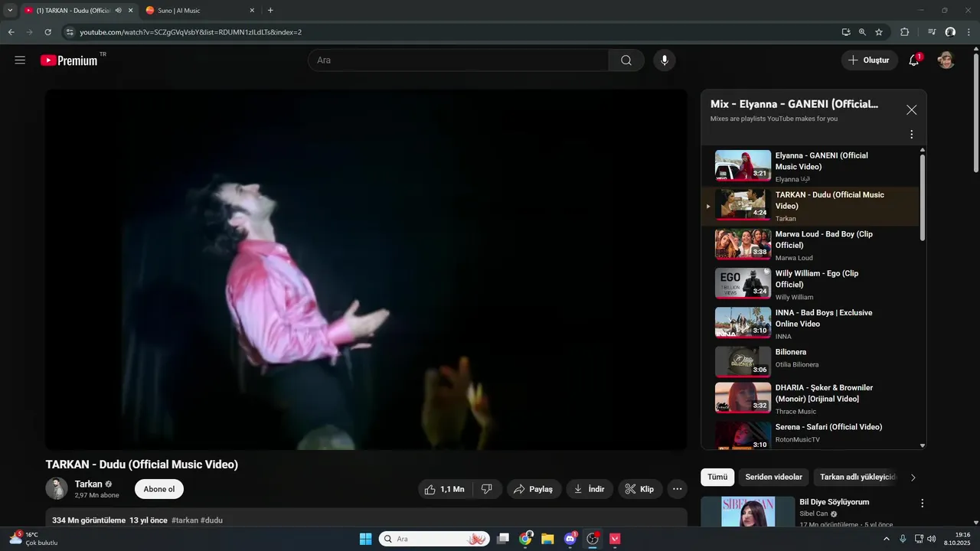This screenshot has width=980, height=551.
Task: Open the YouTube hamburger guide menu
Action: (20, 60)
